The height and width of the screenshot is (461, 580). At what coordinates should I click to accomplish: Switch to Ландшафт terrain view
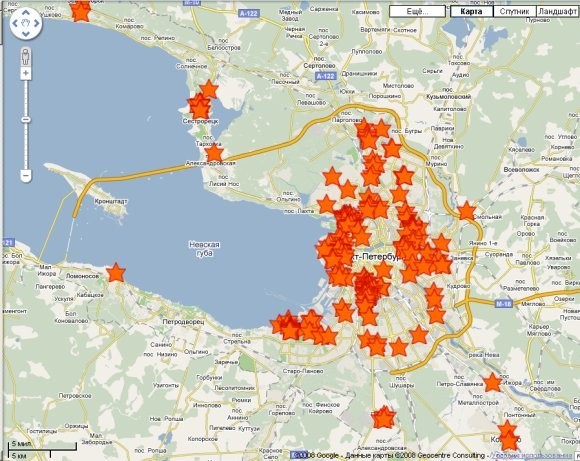pos(557,11)
